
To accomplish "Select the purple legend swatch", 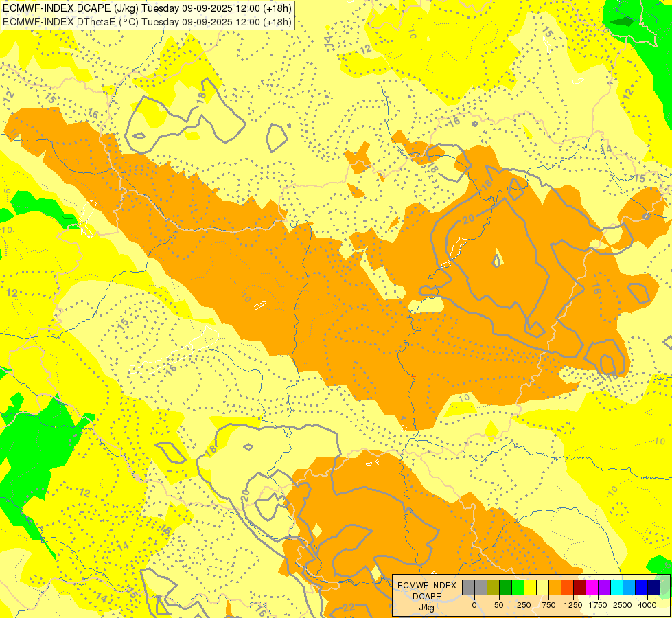I will 604,587.
